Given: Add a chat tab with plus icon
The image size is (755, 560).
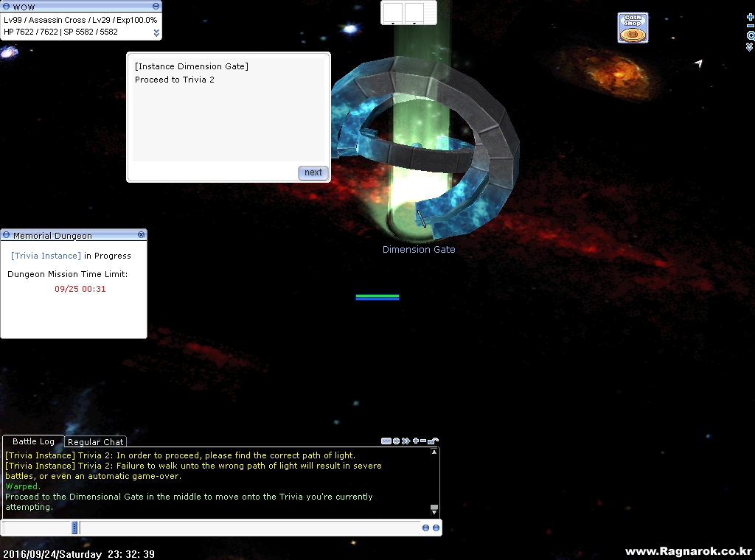Looking at the screenshot, I should coord(416,440).
